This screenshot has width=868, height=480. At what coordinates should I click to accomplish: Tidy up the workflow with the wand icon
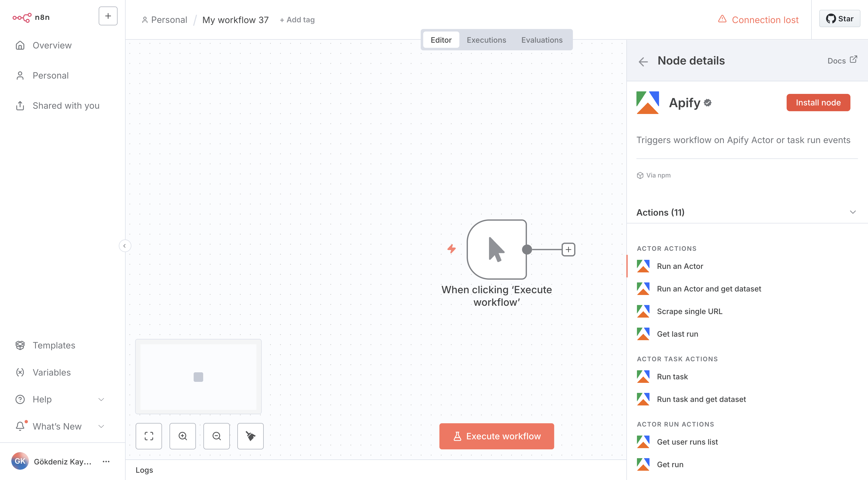coord(250,436)
